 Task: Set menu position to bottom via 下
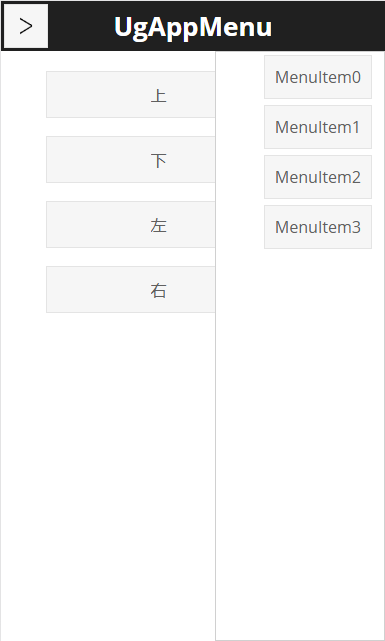click(131, 159)
